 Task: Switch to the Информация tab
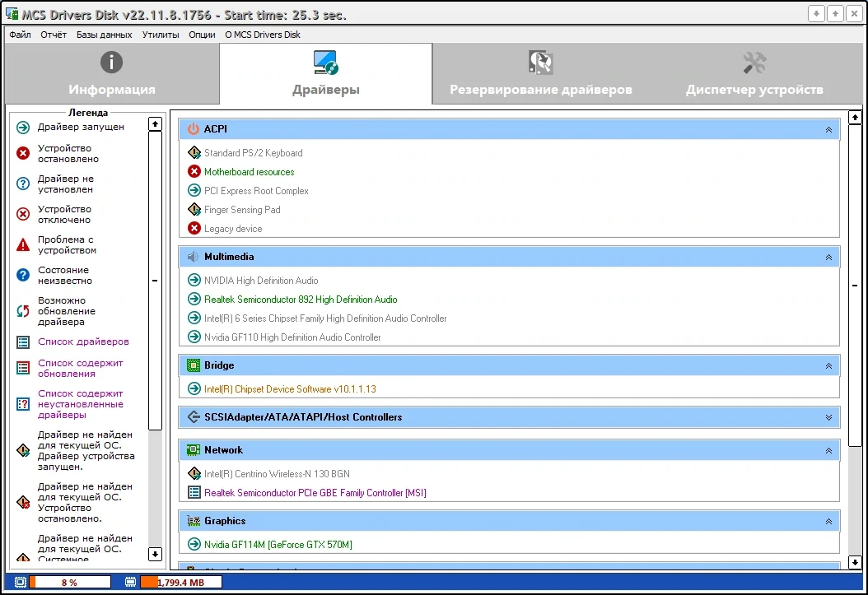click(x=112, y=73)
